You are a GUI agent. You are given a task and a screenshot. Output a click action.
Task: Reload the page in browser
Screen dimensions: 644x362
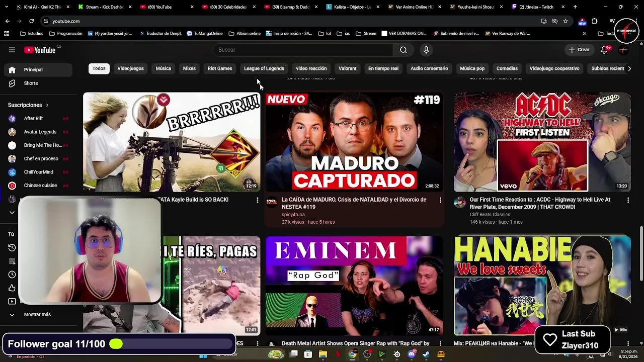click(31, 21)
